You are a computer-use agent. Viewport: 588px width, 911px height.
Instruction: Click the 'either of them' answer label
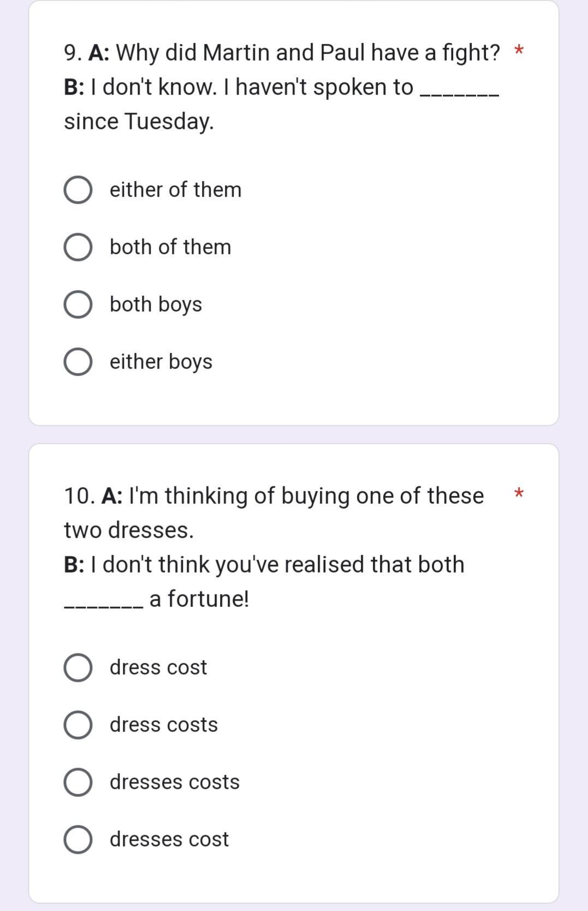click(175, 190)
